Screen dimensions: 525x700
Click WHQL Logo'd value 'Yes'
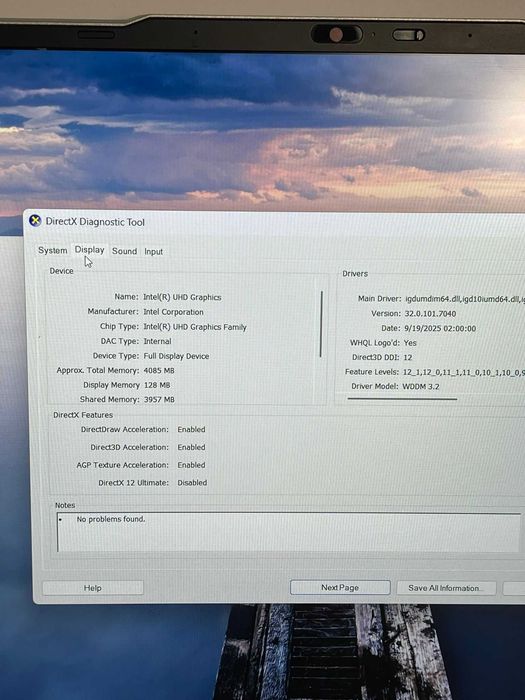(x=410, y=343)
